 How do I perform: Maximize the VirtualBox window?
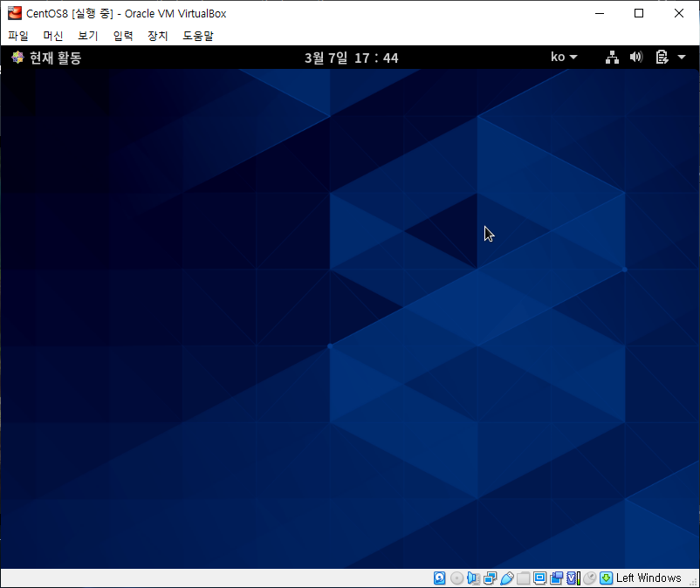(x=639, y=13)
